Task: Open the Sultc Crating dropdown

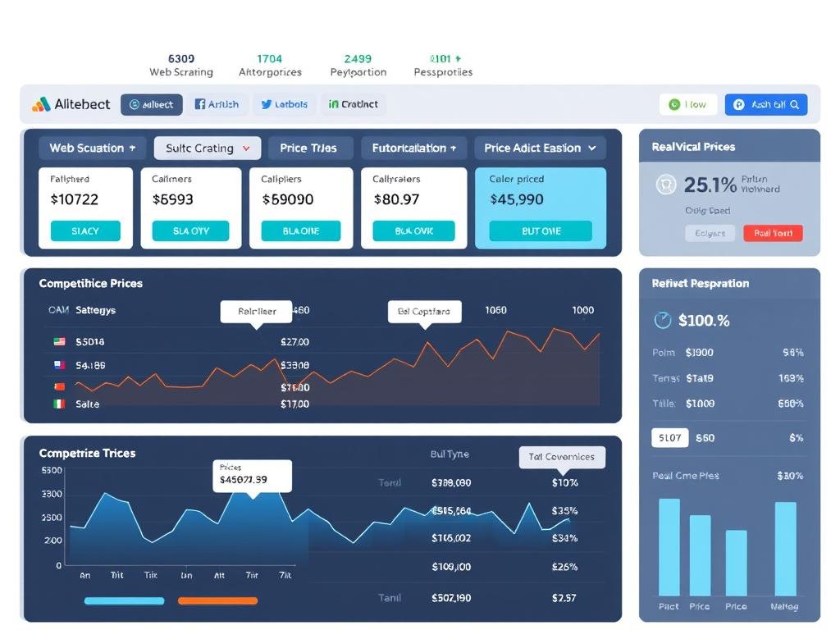Action: pyautogui.click(x=207, y=148)
